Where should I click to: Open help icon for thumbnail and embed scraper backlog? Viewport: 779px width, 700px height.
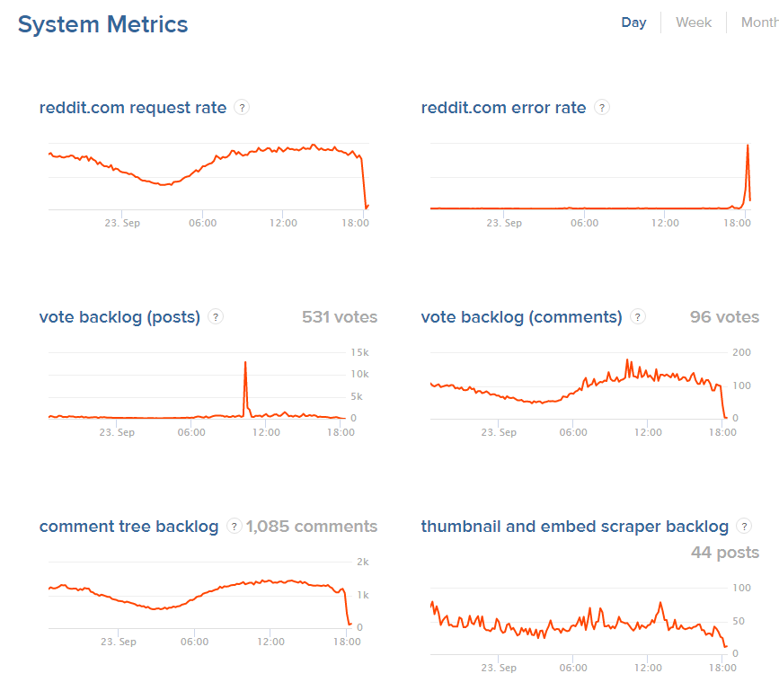point(744,526)
